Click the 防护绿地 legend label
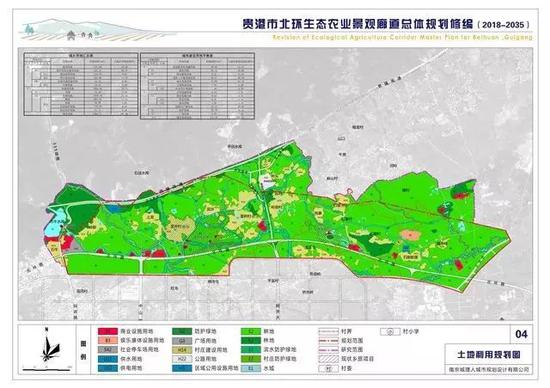This screenshot has height=388, width=550. 206,332
